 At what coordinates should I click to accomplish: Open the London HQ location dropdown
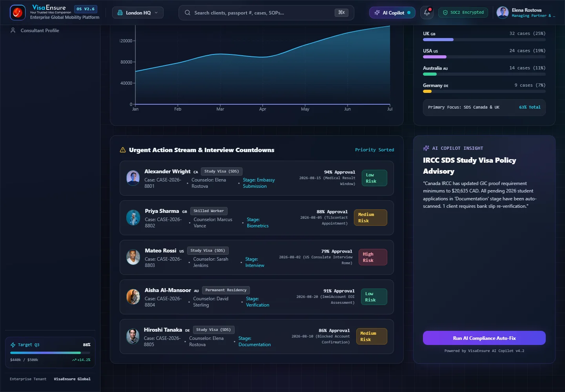pyautogui.click(x=138, y=13)
